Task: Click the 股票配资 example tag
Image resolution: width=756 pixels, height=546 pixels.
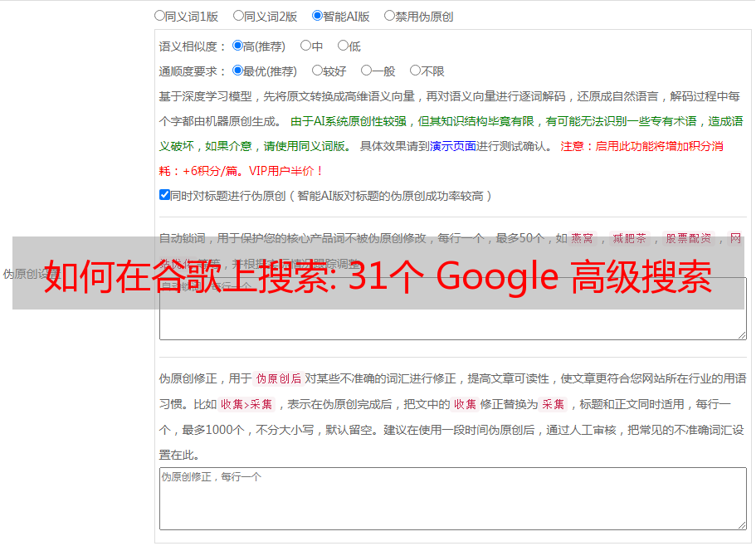Action: tap(689, 238)
